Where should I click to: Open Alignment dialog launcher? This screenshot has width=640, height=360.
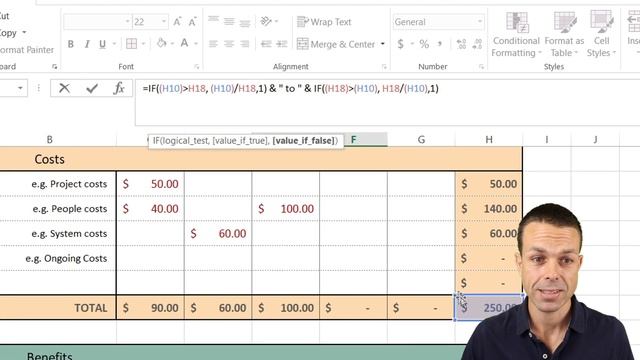click(384, 67)
